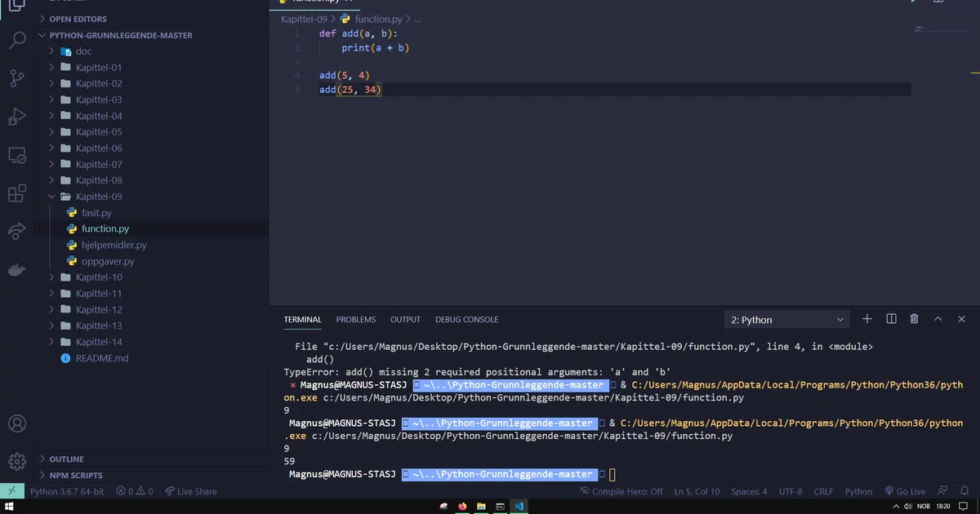This screenshot has width=980, height=514.
Task: Open the Source Control view
Action: coord(16,78)
